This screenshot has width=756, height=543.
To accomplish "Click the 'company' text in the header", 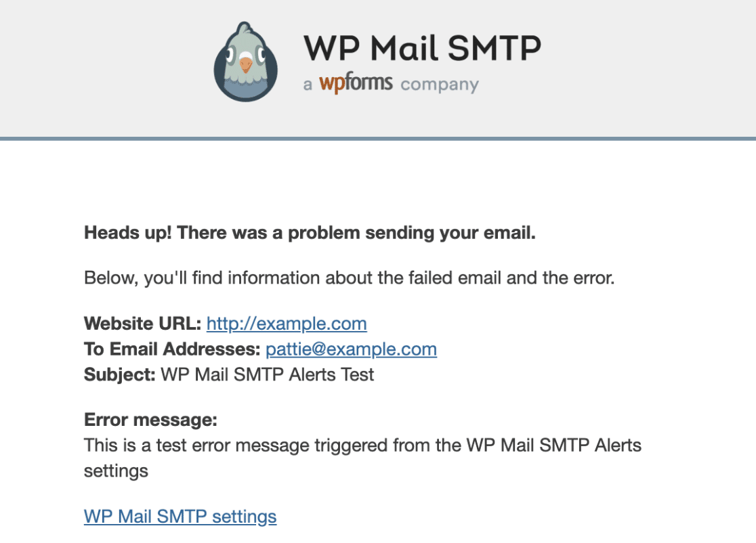I will 439,85.
